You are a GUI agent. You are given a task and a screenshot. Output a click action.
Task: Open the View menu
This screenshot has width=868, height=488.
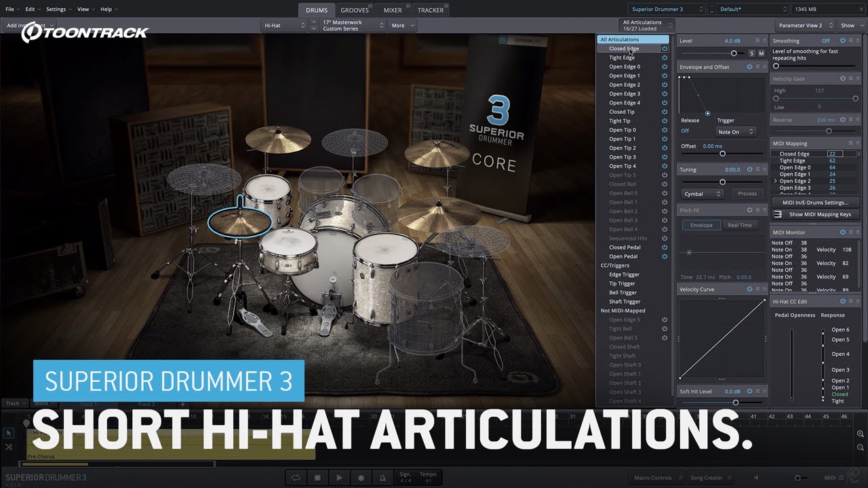tap(85, 9)
